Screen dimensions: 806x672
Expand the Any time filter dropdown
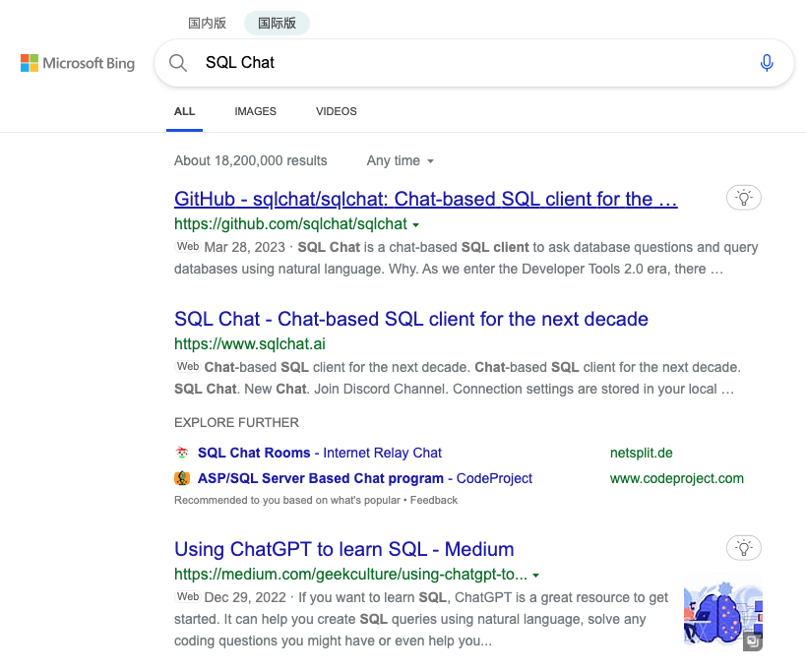401,160
